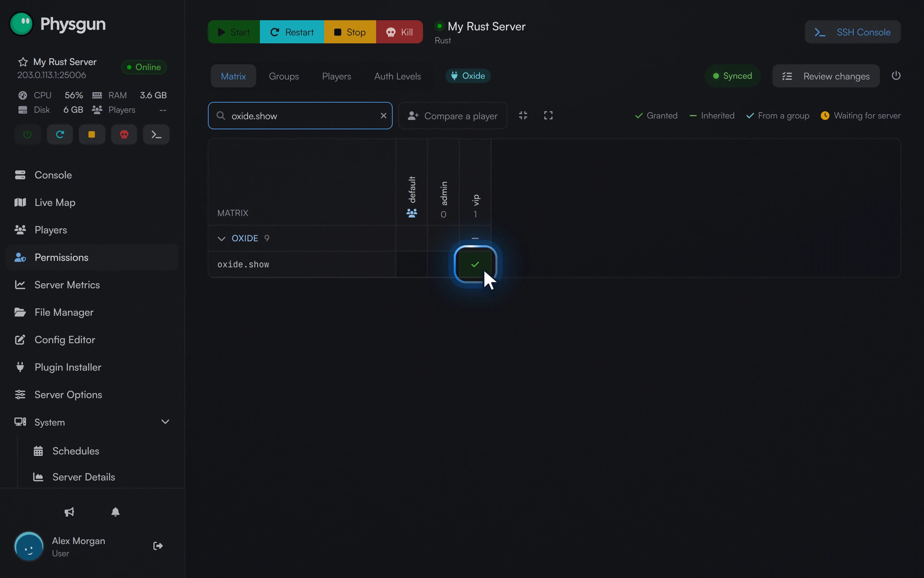Click the fullscreen matrix icon
This screenshot has width=924, height=578.
[548, 116]
